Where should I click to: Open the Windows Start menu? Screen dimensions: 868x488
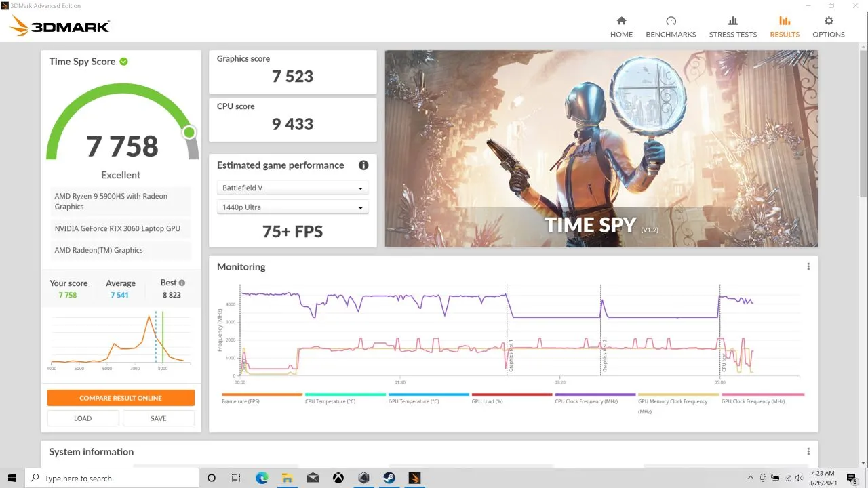coord(13,478)
